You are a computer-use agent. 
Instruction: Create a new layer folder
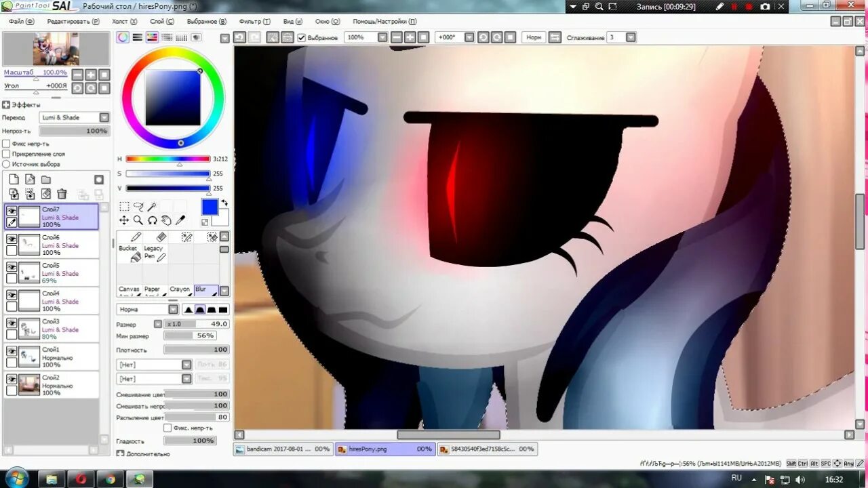click(x=46, y=180)
